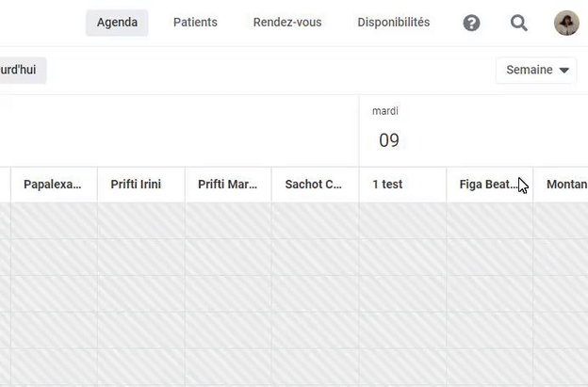Click the Sachot C... column header

click(314, 185)
